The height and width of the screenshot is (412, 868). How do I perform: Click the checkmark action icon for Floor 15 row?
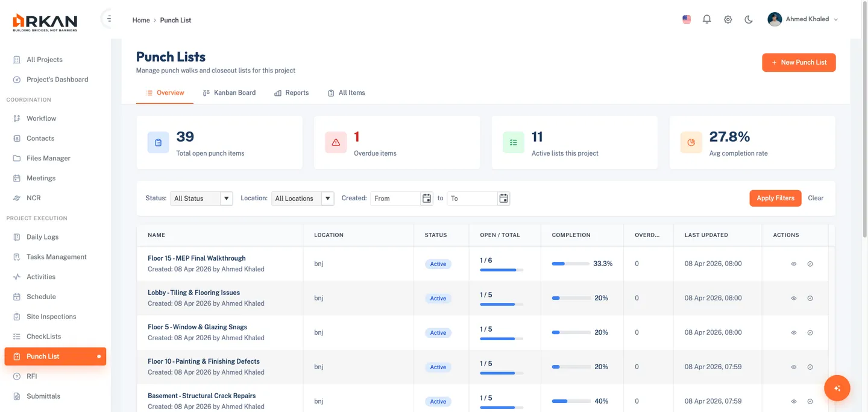[810, 264]
